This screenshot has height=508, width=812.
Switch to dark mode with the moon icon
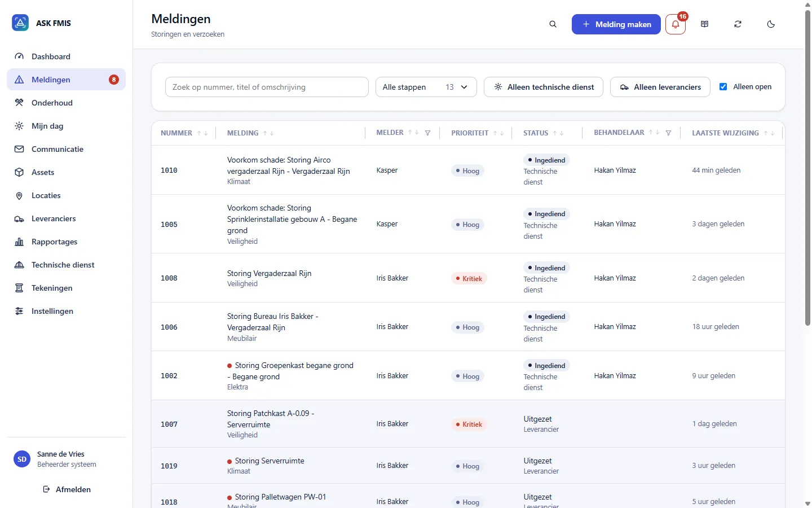tap(771, 24)
